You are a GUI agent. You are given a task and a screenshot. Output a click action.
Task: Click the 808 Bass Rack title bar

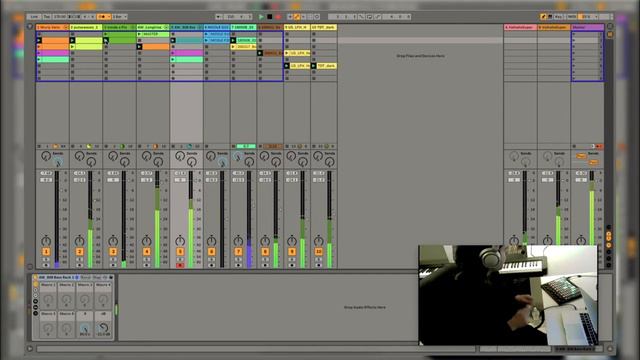(73, 277)
